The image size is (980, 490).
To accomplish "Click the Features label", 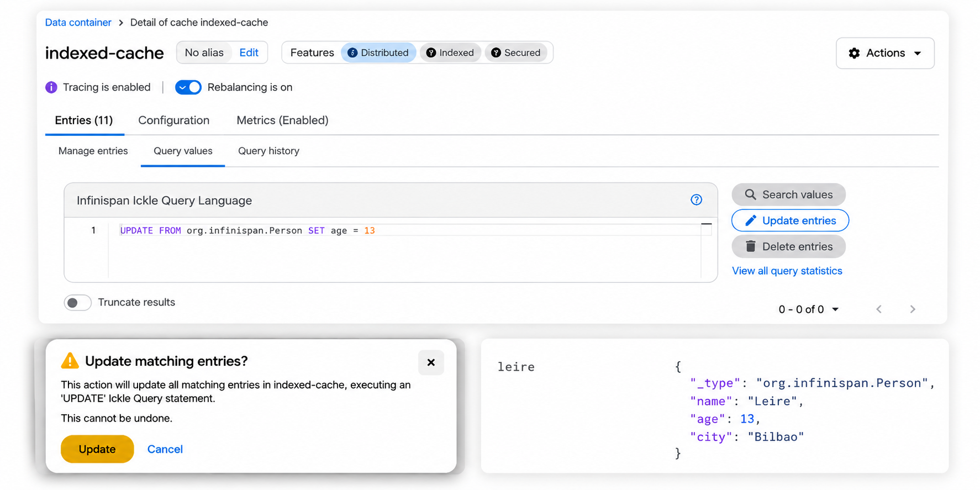I will click(x=312, y=52).
